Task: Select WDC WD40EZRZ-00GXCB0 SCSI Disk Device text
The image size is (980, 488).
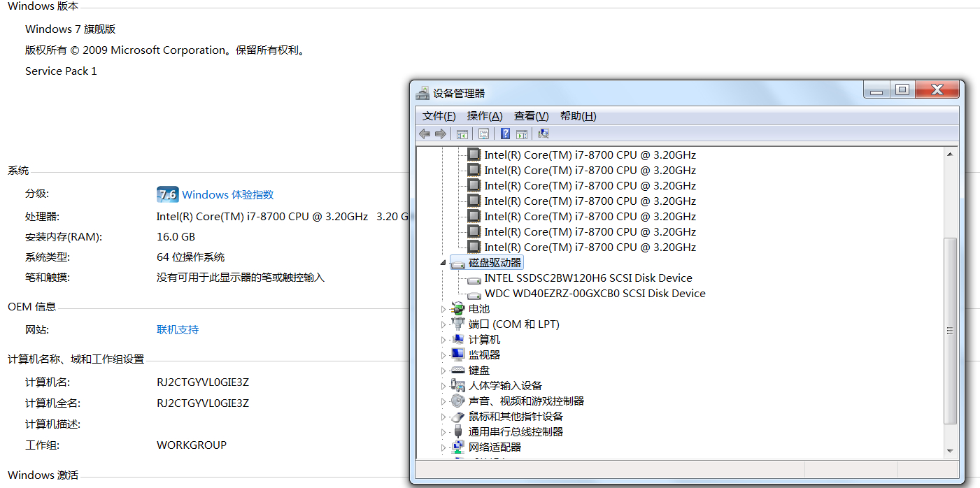Action: coord(595,294)
